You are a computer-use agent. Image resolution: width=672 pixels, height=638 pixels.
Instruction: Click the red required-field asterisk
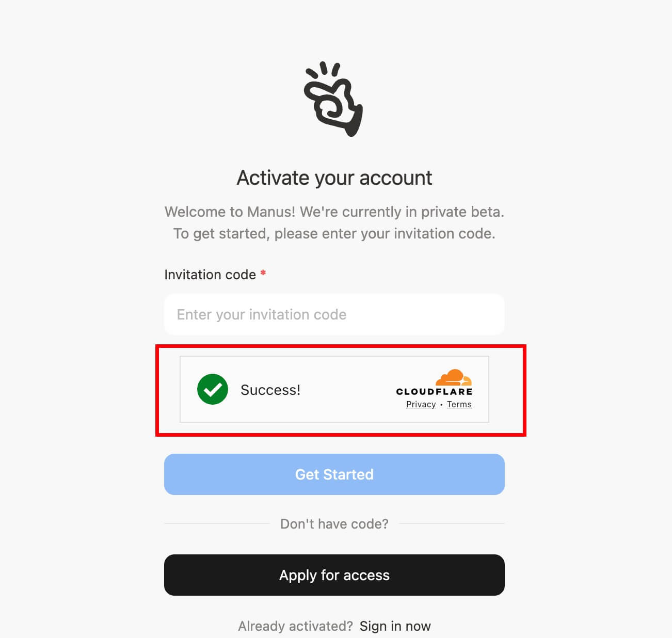(263, 273)
